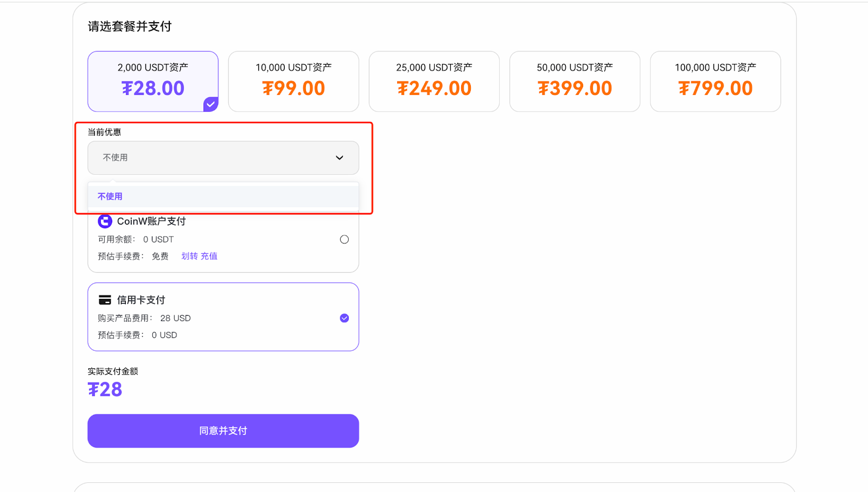Click the 请选套餐并支付 heading
The height and width of the screenshot is (492, 868).
pyautogui.click(x=130, y=27)
